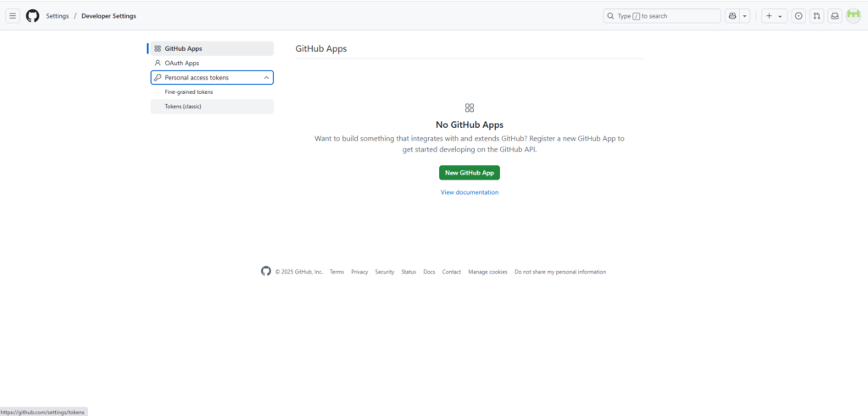The image size is (868, 416).
Task: Expand the Copilot dropdown arrow
Action: tap(745, 16)
